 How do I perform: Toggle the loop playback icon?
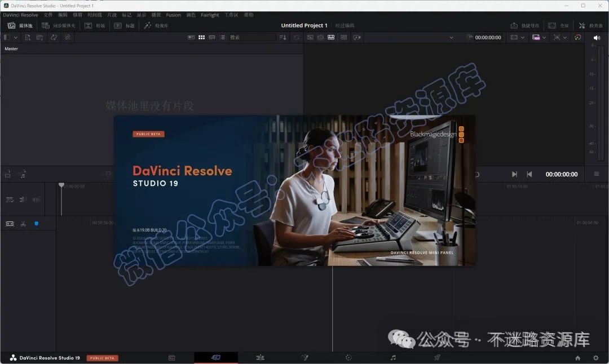click(x=577, y=37)
